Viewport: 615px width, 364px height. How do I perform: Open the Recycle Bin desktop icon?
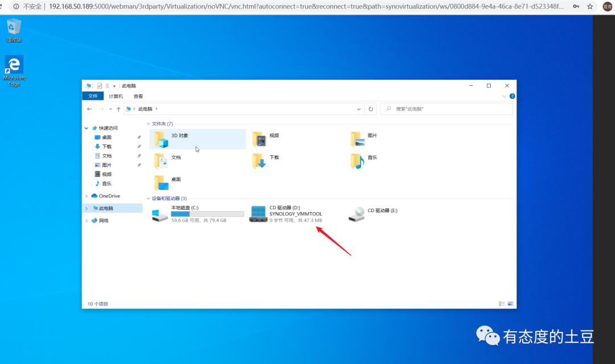point(14,30)
